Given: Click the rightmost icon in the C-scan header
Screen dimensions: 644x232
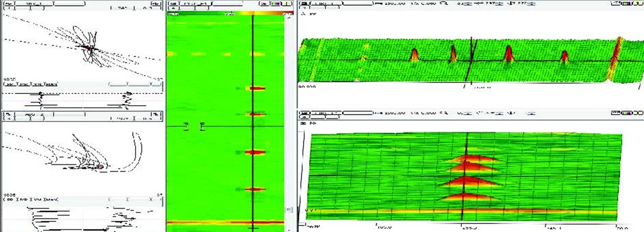Looking at the screenshot, I should [288, 4].
